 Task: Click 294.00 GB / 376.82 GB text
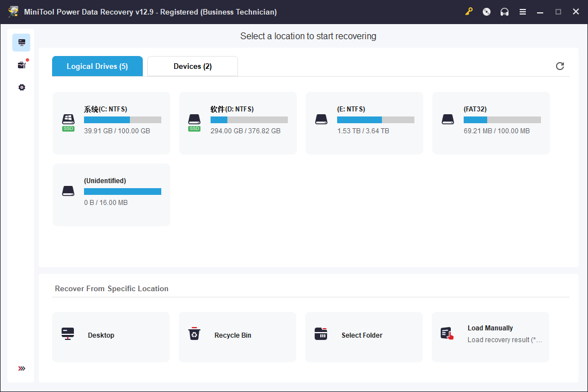point(245,131)
